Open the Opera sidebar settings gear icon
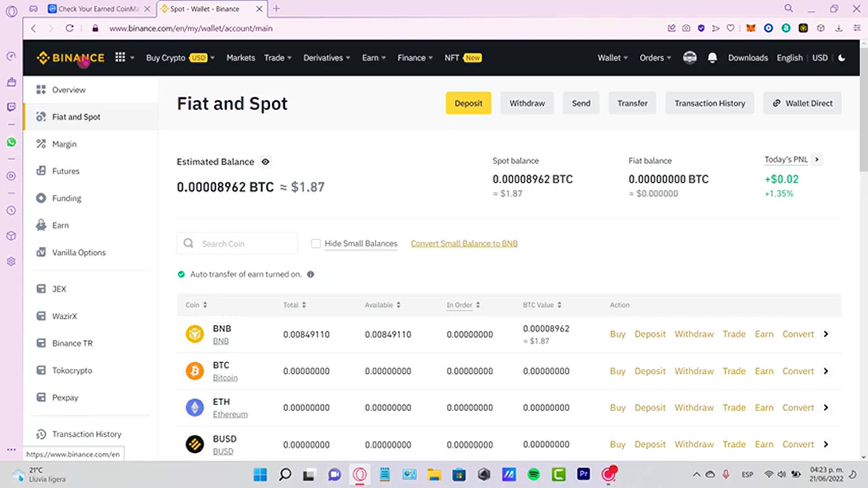This screenshot has height=488, width=868. [11, 261]
